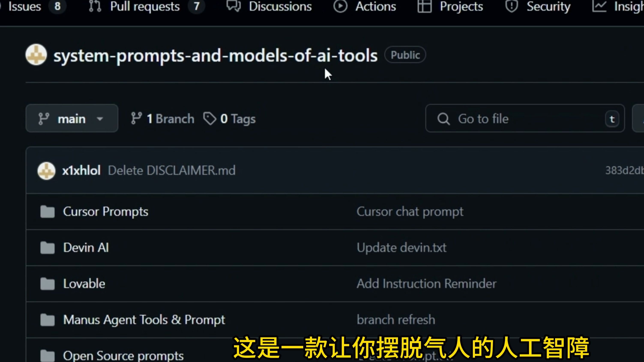Switch to the Discussions tab

[269, 6]
